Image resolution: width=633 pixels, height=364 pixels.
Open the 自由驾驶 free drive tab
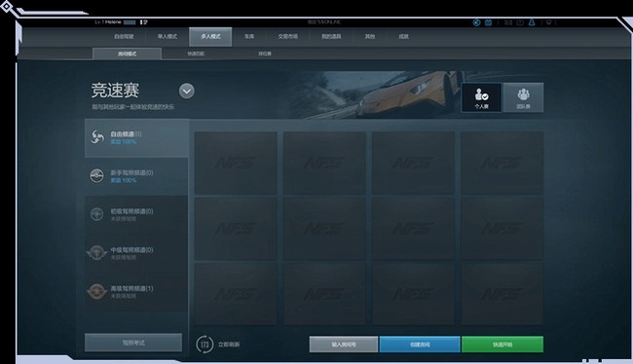click(x=124, y=37)
